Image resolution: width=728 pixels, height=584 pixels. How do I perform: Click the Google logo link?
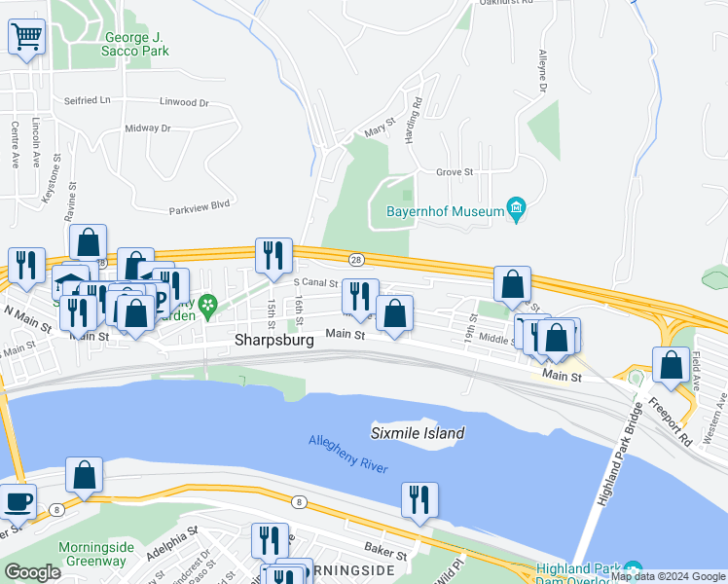click(x=32, y=572)
